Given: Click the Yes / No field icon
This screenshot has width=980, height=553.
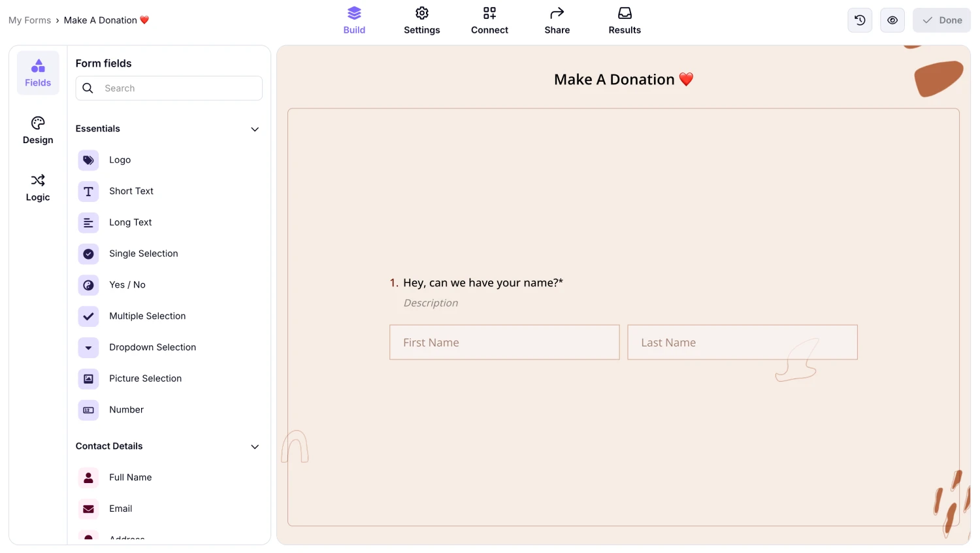Looking at the screenshot, I should 88,285.
